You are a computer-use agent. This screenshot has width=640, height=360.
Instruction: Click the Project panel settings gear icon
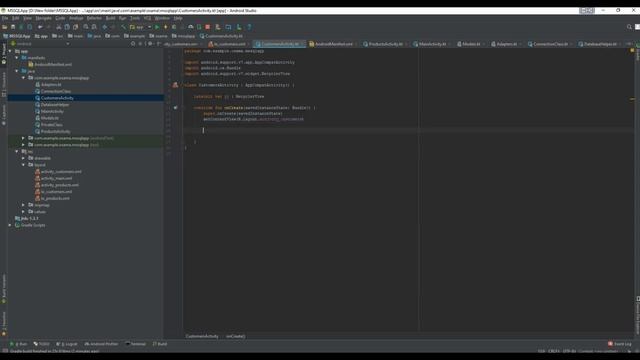click(x=150, y=44)
